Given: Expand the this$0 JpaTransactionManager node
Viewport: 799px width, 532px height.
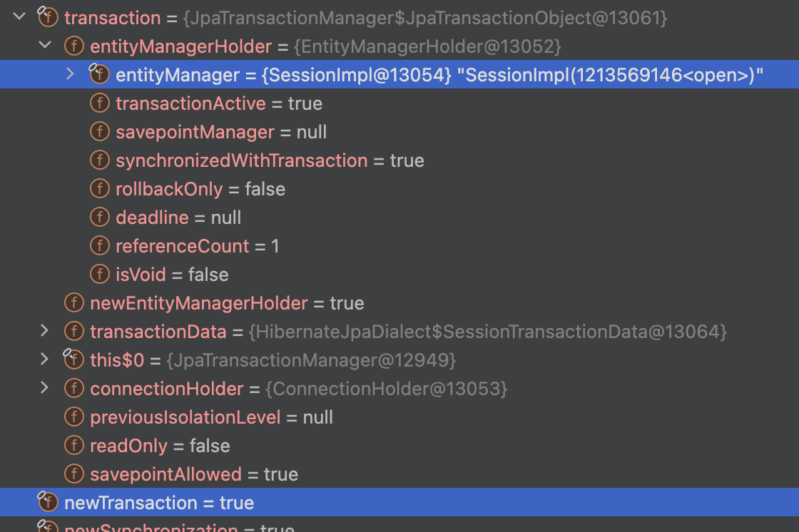Looking at the screenshot, I should coord(44,359).
